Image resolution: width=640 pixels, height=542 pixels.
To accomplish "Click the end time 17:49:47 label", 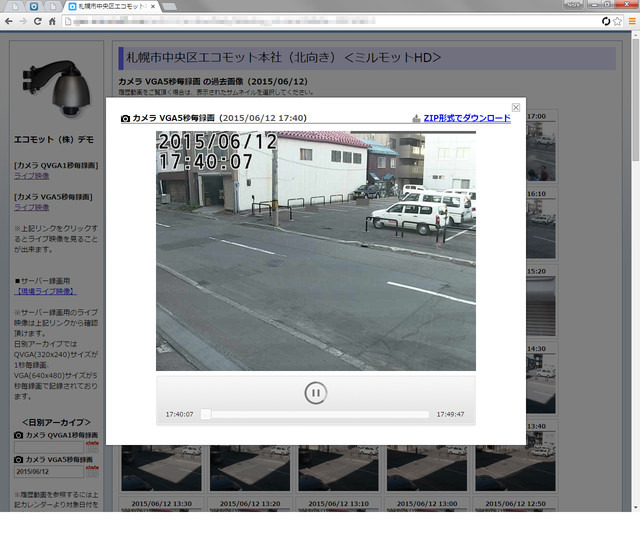I will (x=450, y=414).
